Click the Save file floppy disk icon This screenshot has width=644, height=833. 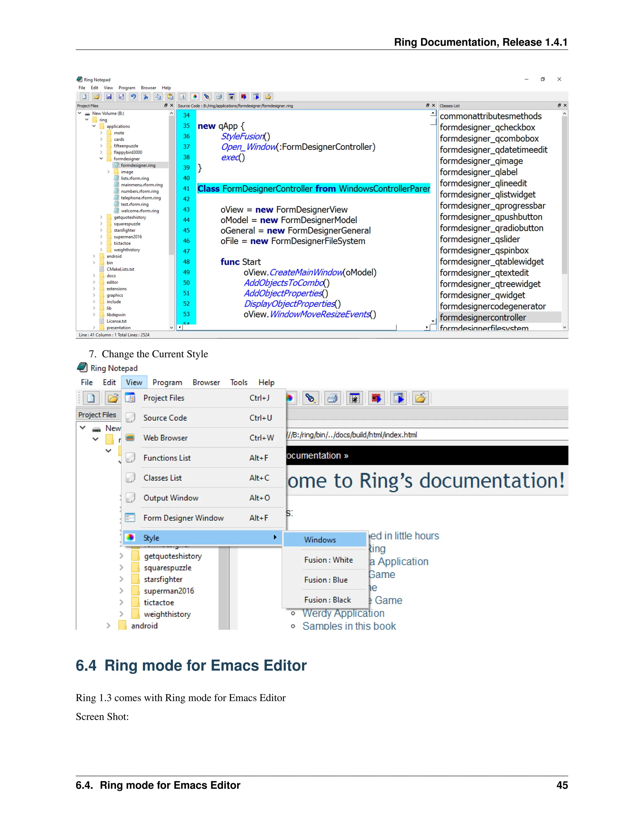coord(109,97)
